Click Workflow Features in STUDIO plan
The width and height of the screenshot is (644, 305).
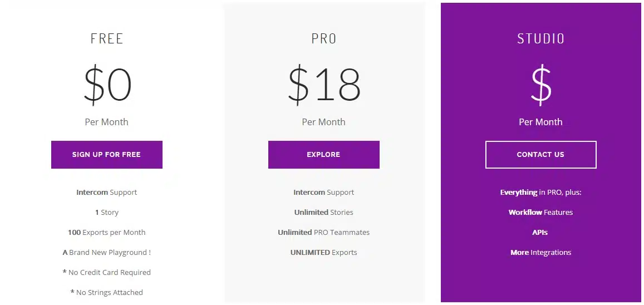coord(540,213)
